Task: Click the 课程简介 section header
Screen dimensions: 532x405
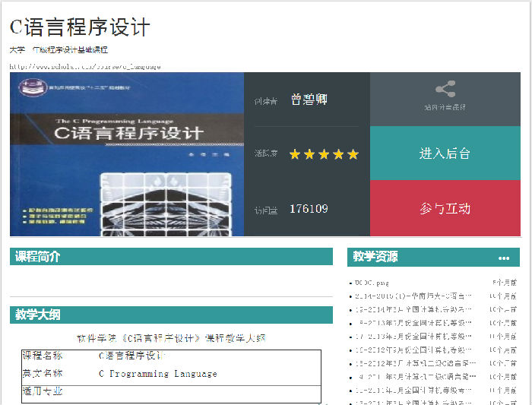Action: point(38,257)
